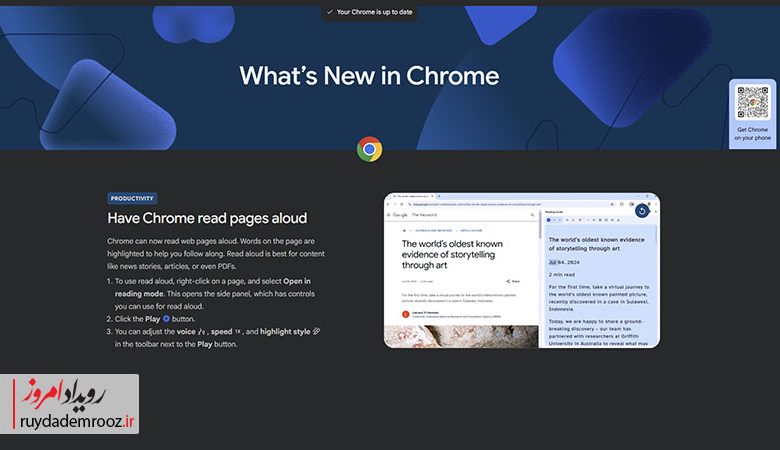
Task: Click the blue Play icon in step 2
Action: (166, 319)
